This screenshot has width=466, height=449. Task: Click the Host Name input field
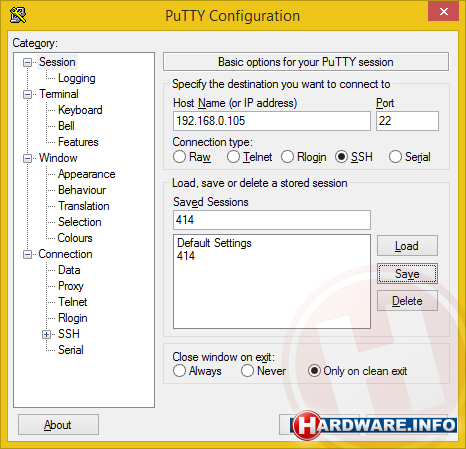(x=272, y=121)
